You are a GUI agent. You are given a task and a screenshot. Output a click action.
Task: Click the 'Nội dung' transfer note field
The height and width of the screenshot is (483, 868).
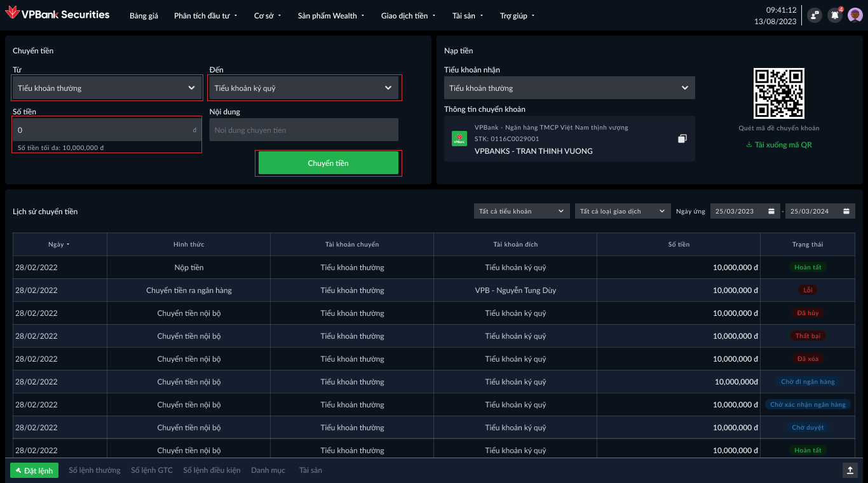[x=303, y=130]
